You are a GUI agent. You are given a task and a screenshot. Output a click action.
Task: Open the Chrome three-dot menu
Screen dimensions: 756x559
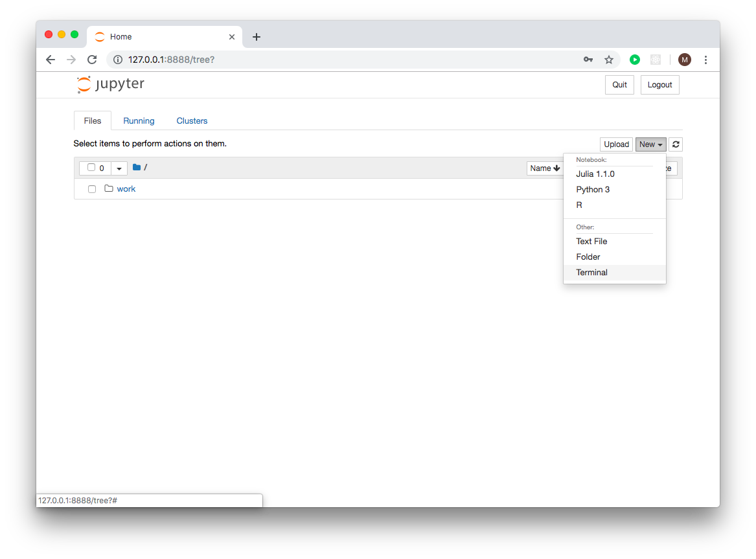(706, 60)
